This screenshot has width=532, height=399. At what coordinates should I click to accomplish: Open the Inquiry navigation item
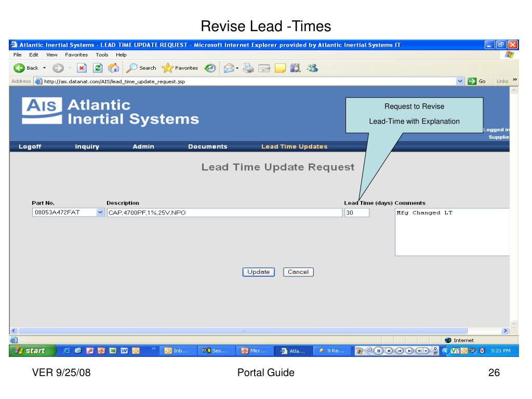point(87,147)
